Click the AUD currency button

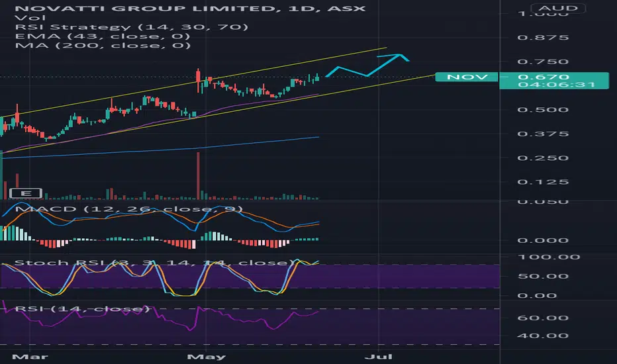[x=558, y=8]
